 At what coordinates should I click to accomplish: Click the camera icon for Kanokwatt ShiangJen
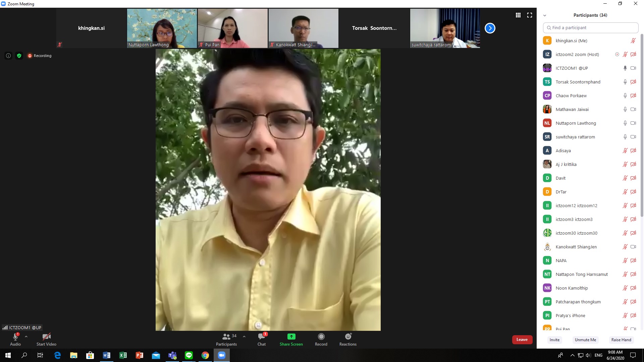tap(633, 247)
